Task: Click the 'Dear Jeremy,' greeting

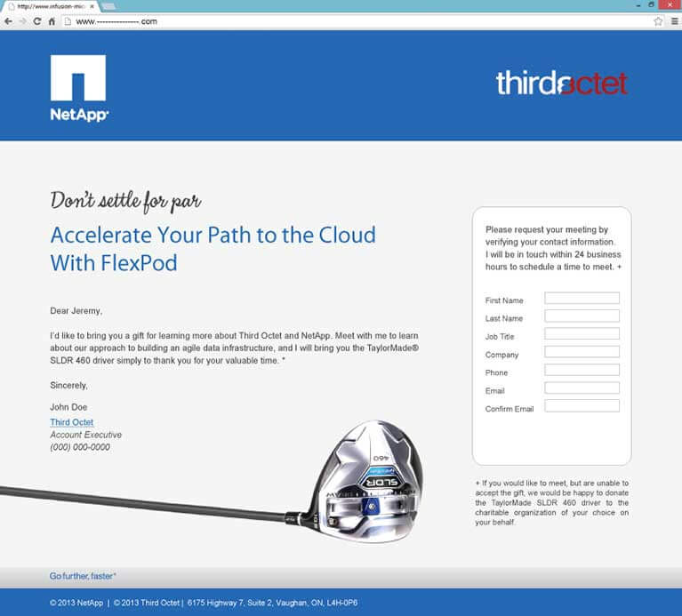Action: (76, 311)
